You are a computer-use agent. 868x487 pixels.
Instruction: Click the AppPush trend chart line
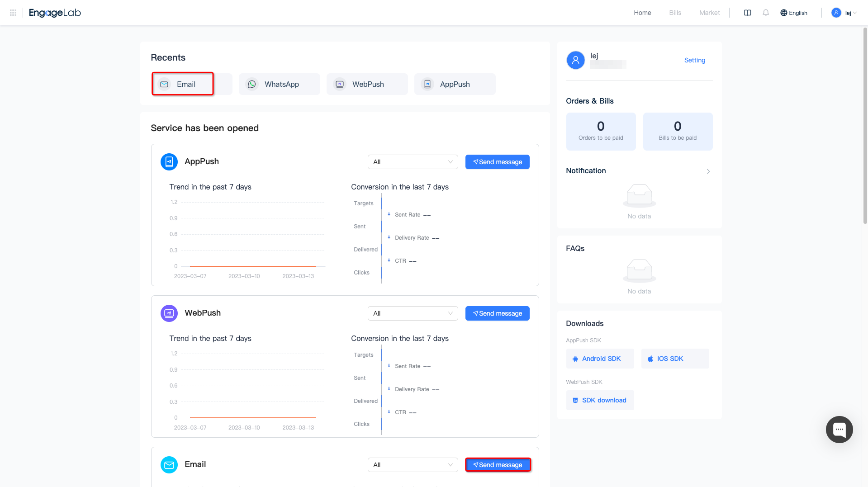point(253,266)
